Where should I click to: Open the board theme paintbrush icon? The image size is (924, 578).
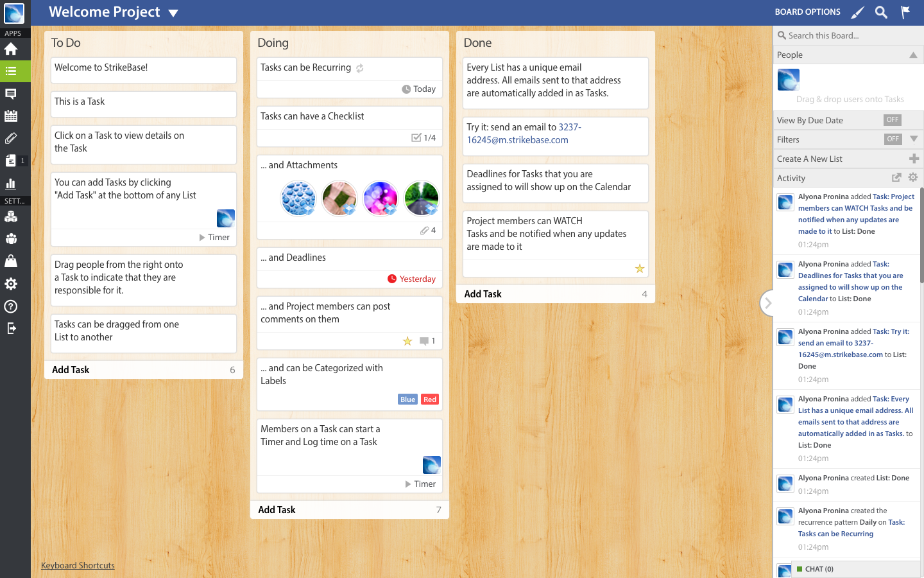point(857,12)
